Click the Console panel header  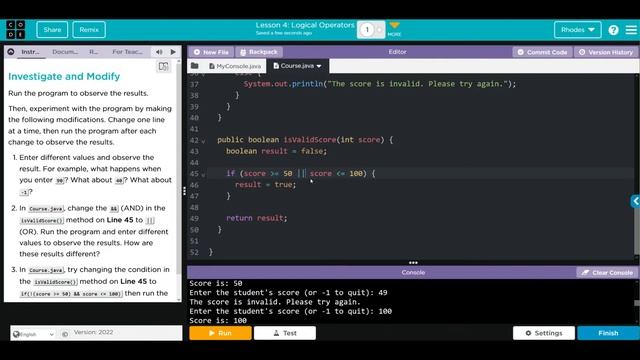pyautogui.click(x=413, y=272)
